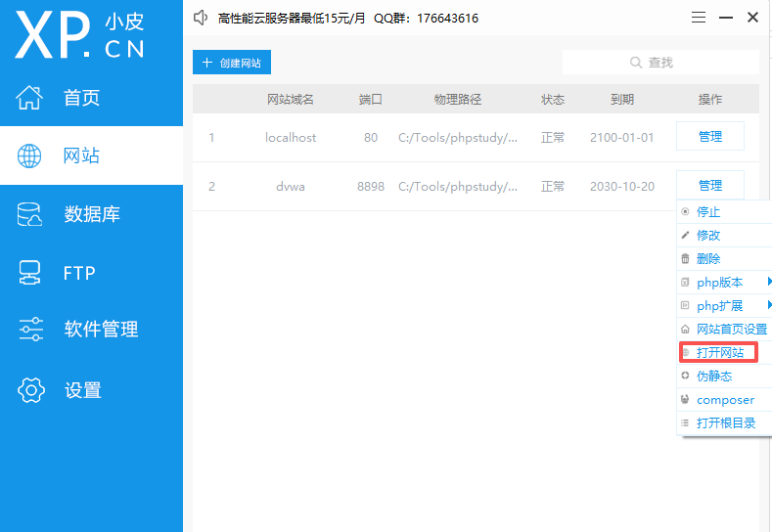Select composer menu entry
This screenshot has height=532, width=772.
724,399
